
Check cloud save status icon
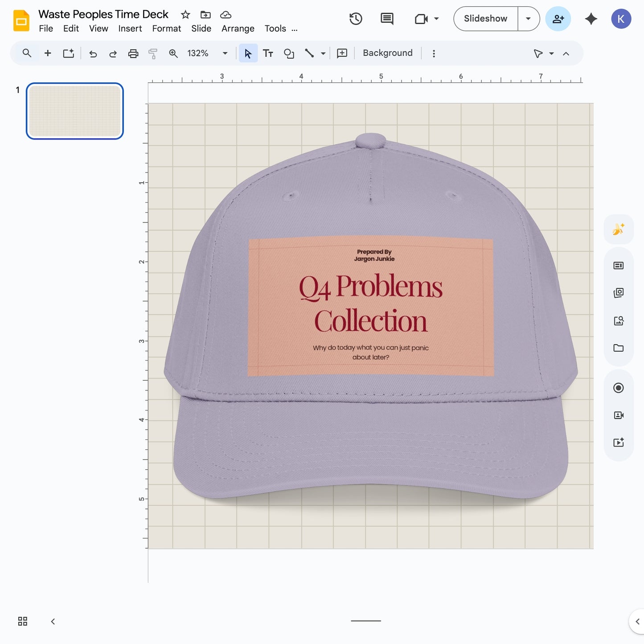[x=226, y=15]
